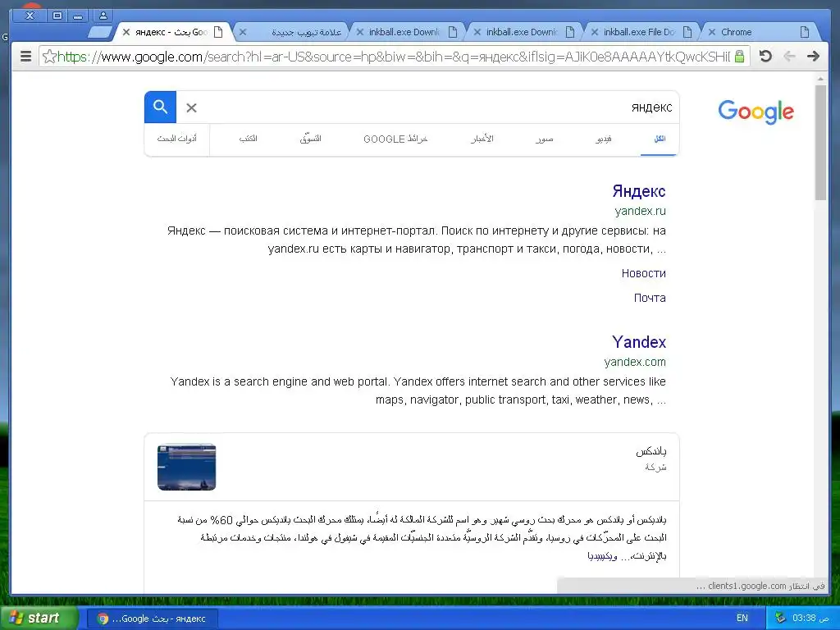840x630 pixels.
Task: Go forward using the right arrow
Action: click(813, 57)
